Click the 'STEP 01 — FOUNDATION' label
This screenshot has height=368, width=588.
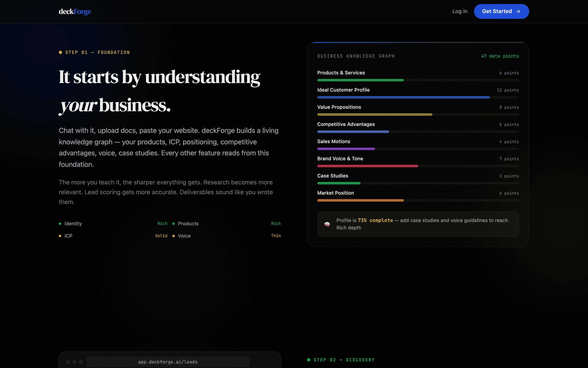97,52
